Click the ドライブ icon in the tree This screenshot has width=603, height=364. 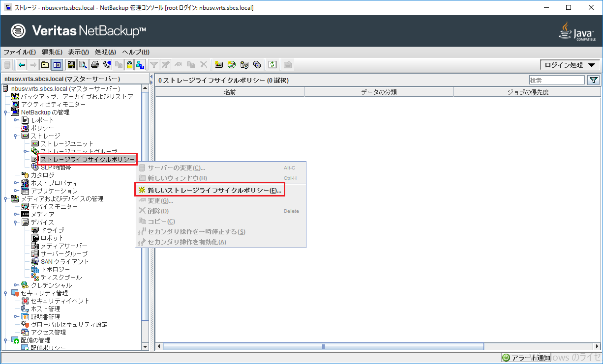coord(35,230)
